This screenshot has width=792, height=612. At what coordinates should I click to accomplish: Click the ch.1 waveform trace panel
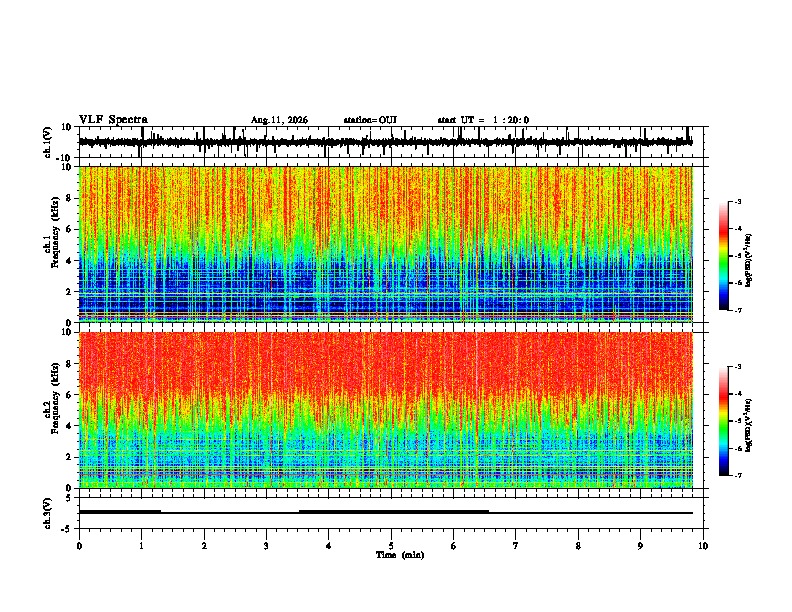[x=391, y=142]
